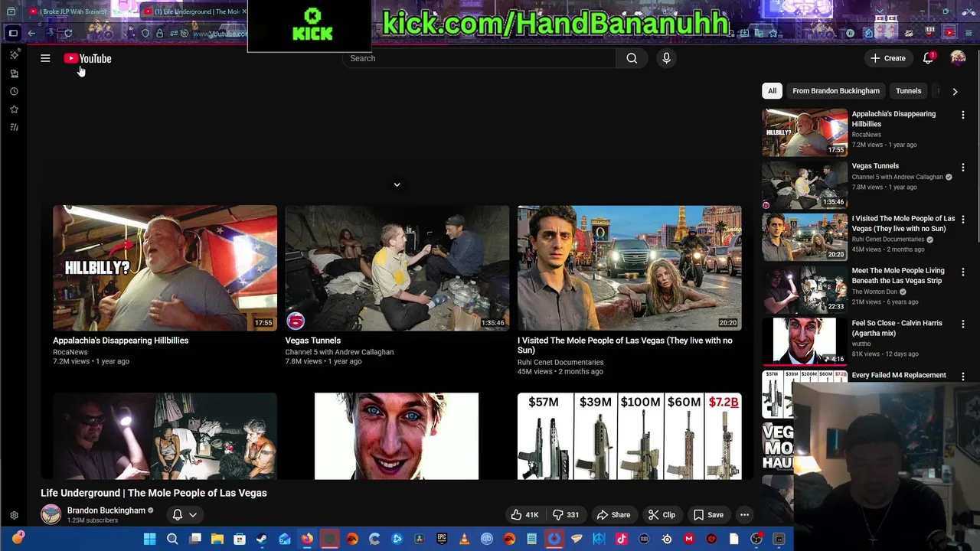The width and height of the screenshot is (980, 551).
Task: Open sidebar history clock icon
Action: point(14,91)
